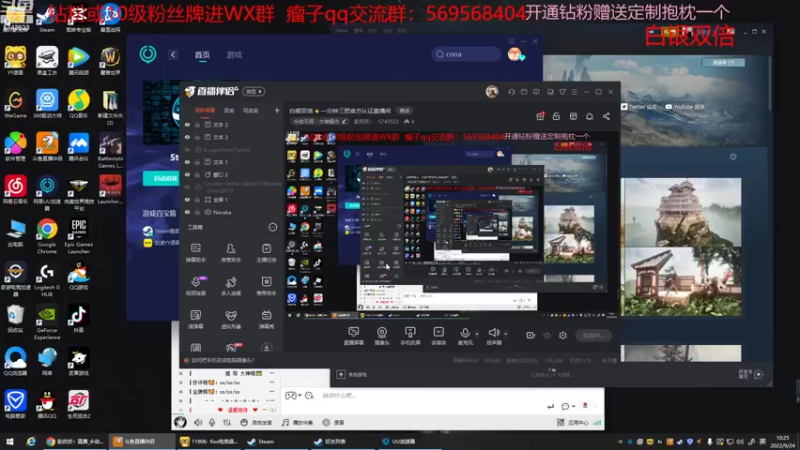Click 应用中心 in YY window
The width and height of the screenshot is (800, 450).
point(573,422)
